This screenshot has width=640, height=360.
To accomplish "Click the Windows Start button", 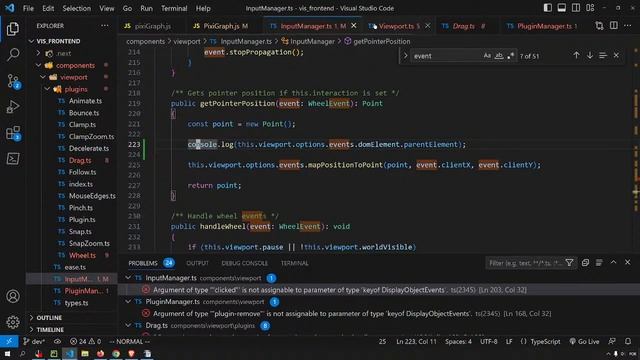I will (7, 354).
